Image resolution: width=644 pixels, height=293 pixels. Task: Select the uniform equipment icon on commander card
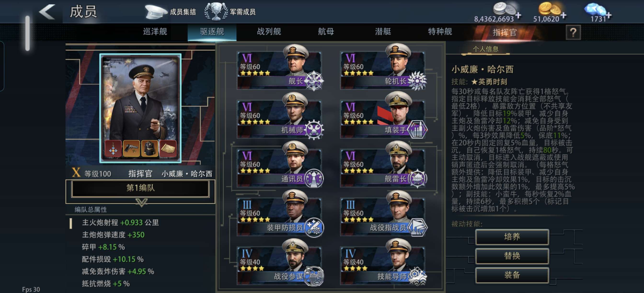click(149, 148)
